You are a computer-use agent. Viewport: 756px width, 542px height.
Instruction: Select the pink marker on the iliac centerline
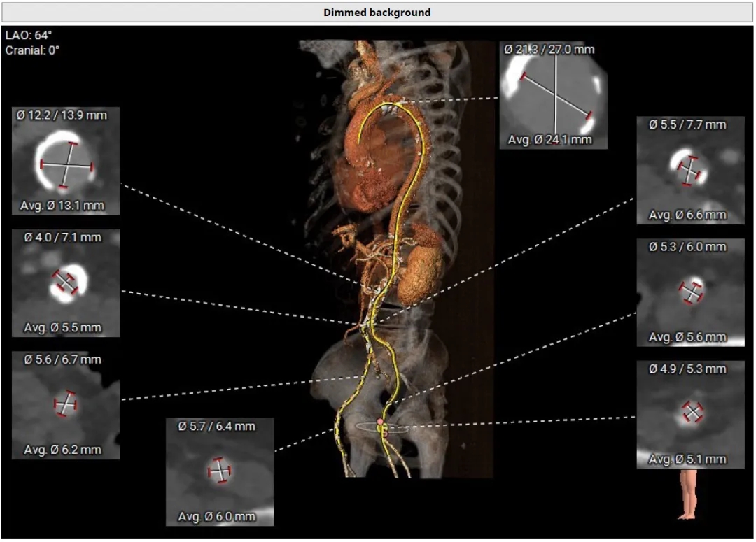pos(381,422)
